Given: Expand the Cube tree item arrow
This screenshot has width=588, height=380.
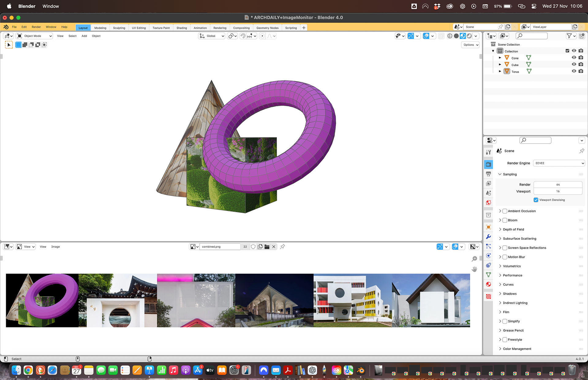Looking at the screenshot, I should click(x=500, y=65).
